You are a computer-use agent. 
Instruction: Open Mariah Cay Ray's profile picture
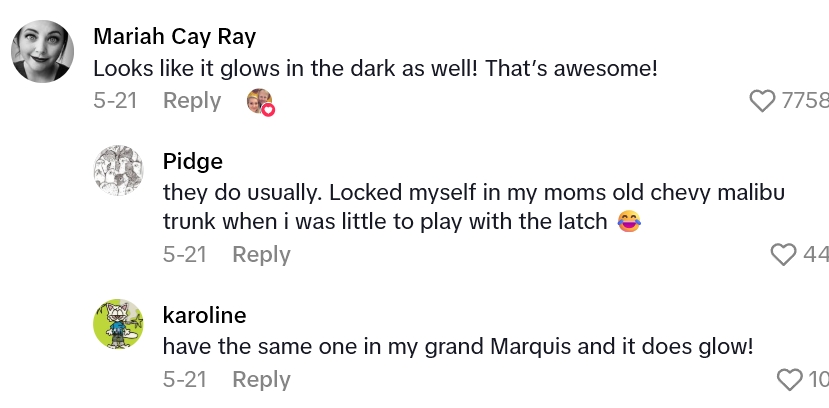[42, 52]
